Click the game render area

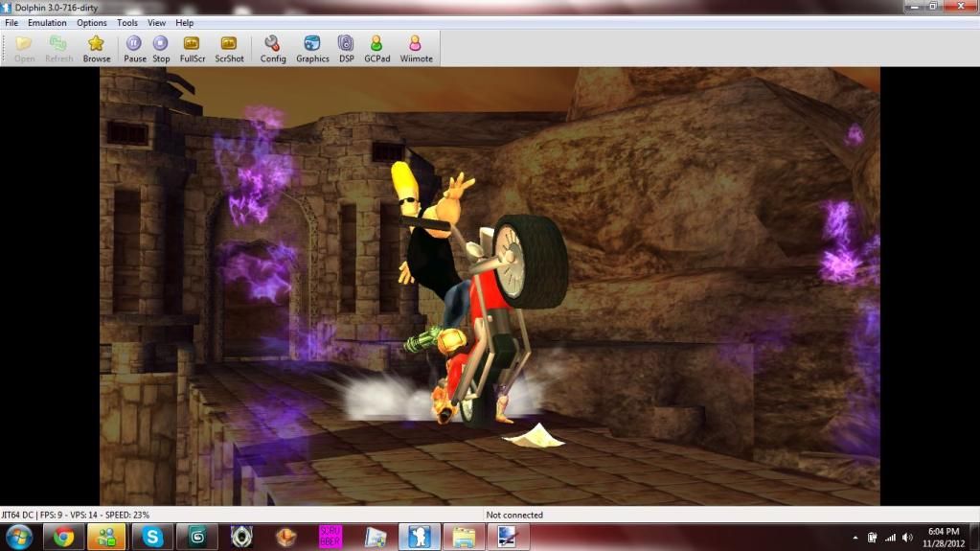[490, 286]
